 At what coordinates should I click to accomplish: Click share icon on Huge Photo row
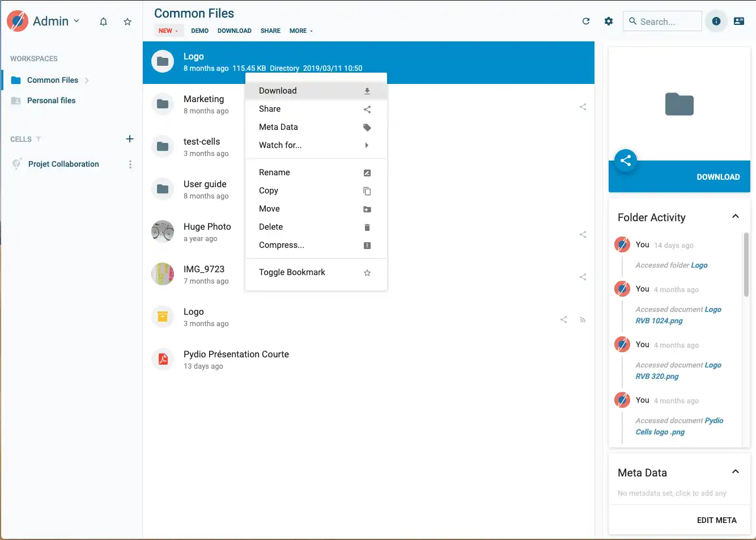pos(583,234)
